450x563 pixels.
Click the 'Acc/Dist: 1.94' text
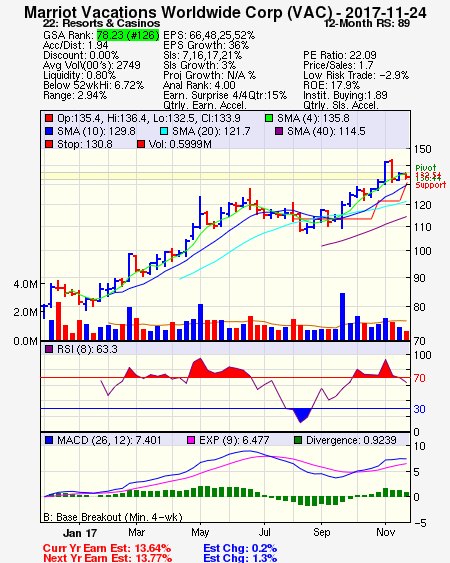[75, 45]
